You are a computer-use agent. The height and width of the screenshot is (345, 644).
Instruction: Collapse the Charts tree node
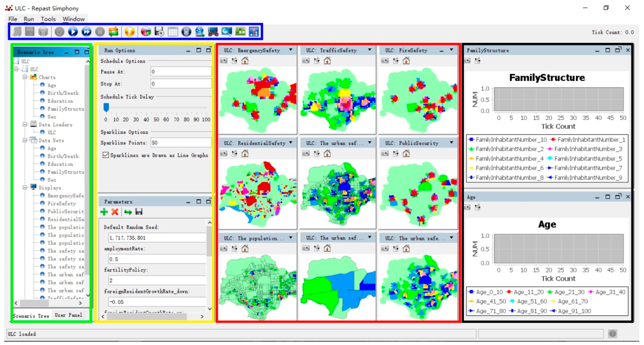pos(25,77)
